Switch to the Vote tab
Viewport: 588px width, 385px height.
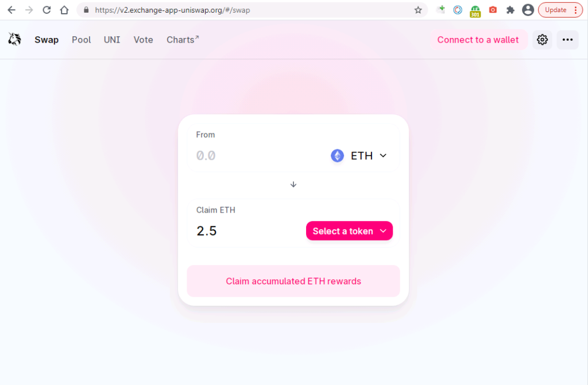coord(143,40)
